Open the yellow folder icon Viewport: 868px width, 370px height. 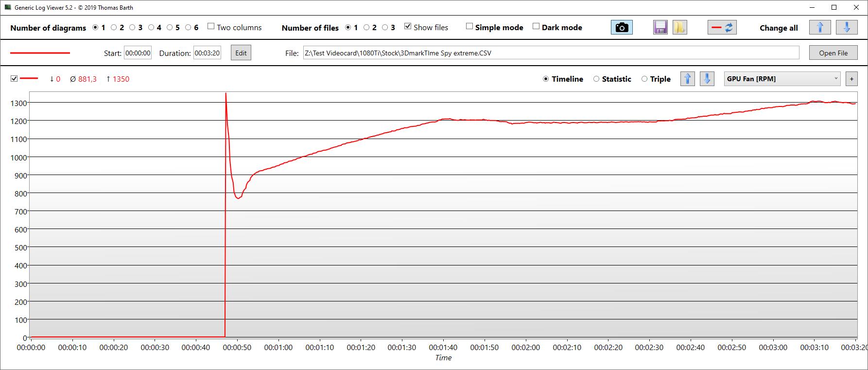click(679, 28)
